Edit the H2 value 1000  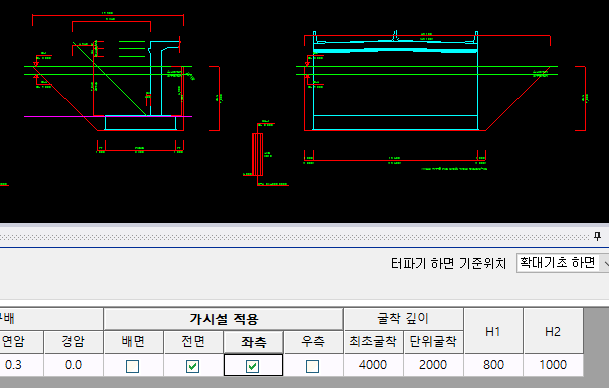coord(553,365)
